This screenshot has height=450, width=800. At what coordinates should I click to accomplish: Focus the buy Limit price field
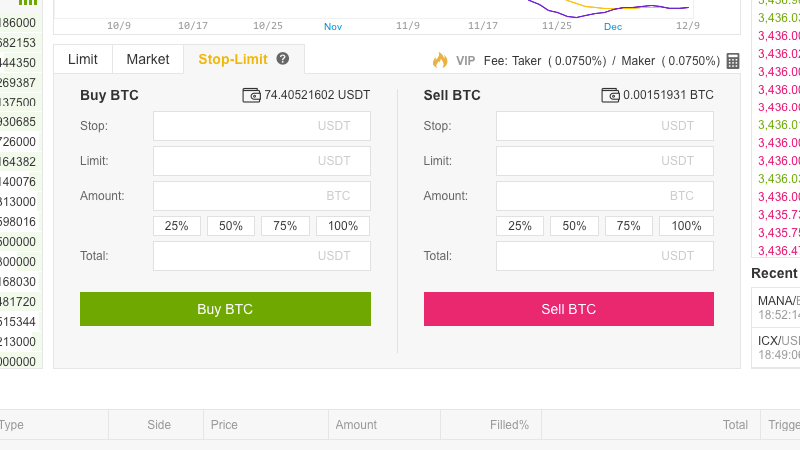point(261,161)
